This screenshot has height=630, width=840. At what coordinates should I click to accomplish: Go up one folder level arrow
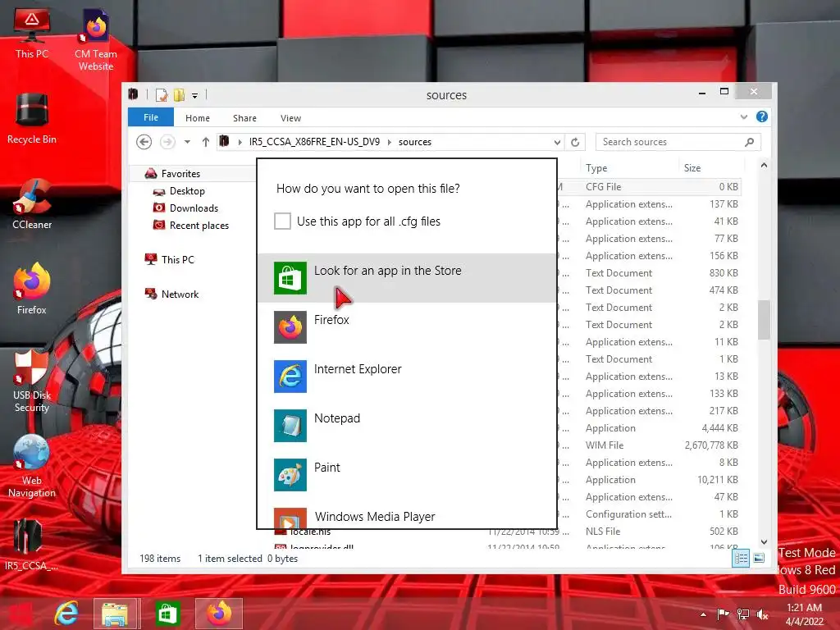click(206, 142)
